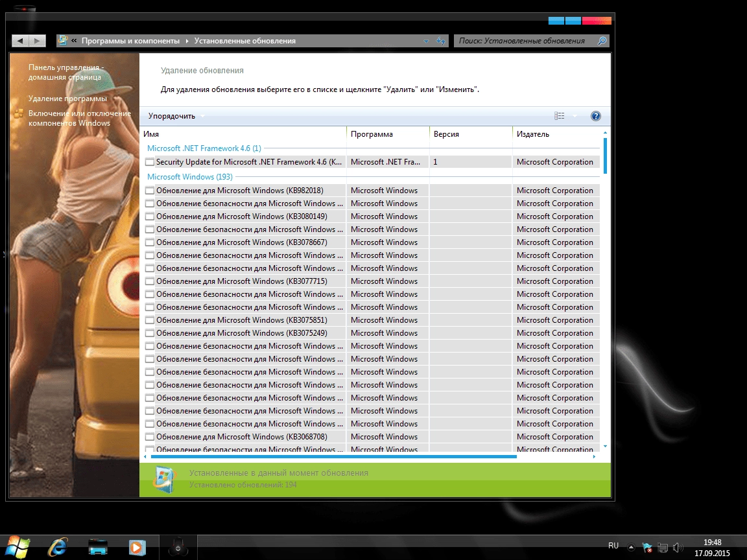Collapse the Microsoft Windows (193) group
747x560 pixels.
click(189, 177)
